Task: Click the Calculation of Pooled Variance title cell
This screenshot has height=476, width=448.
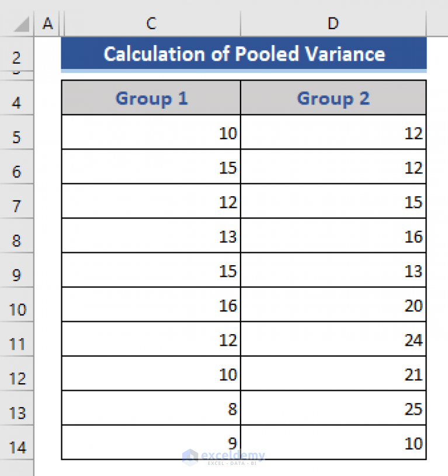Action: point(244,54)
